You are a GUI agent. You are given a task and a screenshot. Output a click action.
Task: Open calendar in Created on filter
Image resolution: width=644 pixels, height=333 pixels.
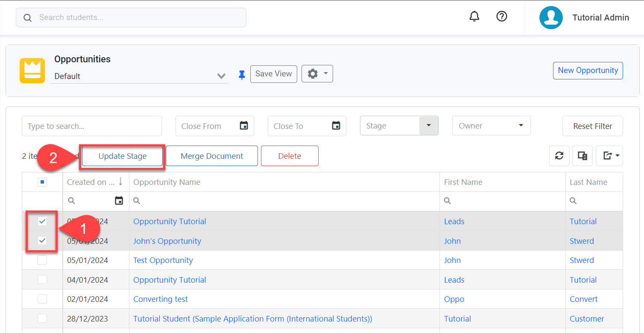point(119,201)
